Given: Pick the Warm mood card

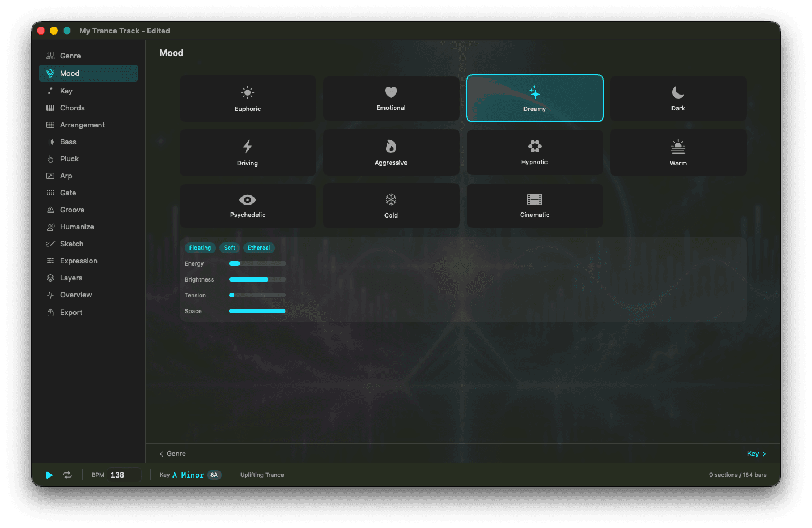Looking at the screenshot, I should click(678, 152).
